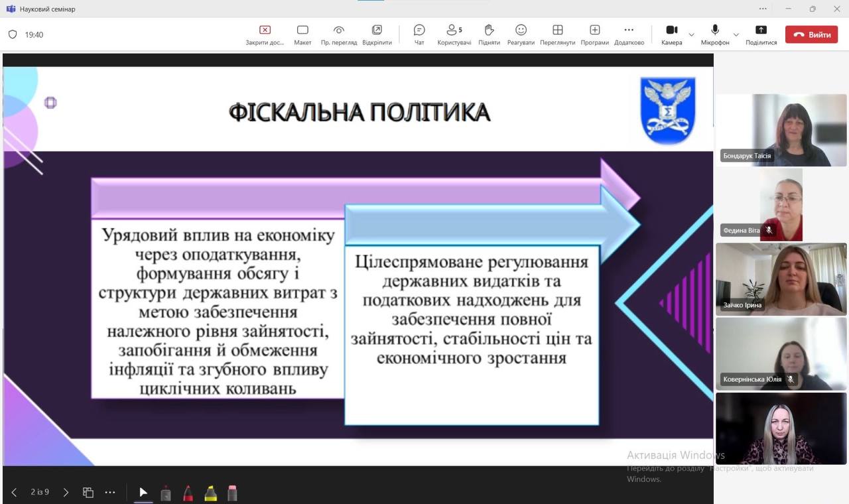
Task: Show the Користувачі participants list
Action: tap(454, 34)
